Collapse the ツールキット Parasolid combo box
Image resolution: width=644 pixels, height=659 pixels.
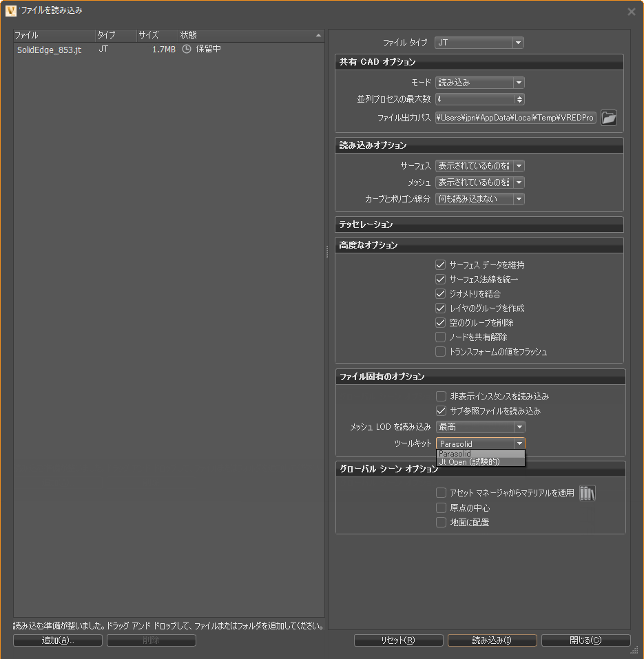pyautogui.click(x=481, y=443)
